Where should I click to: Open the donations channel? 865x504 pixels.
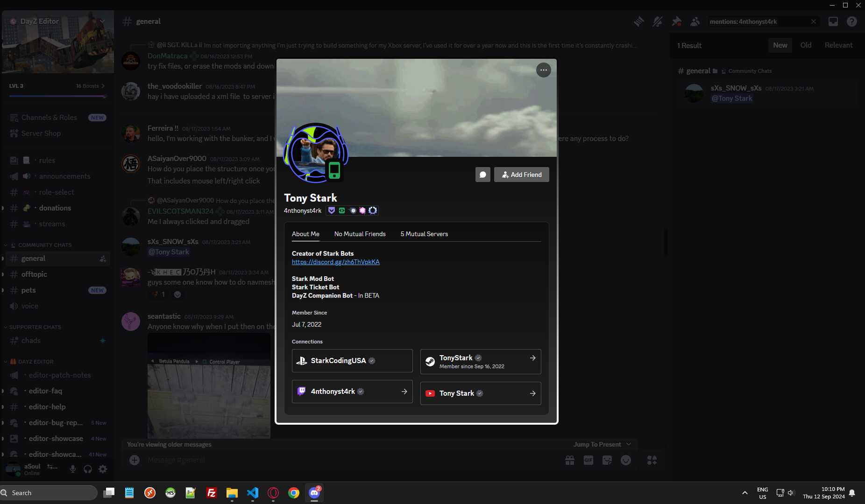pos(57,208)
